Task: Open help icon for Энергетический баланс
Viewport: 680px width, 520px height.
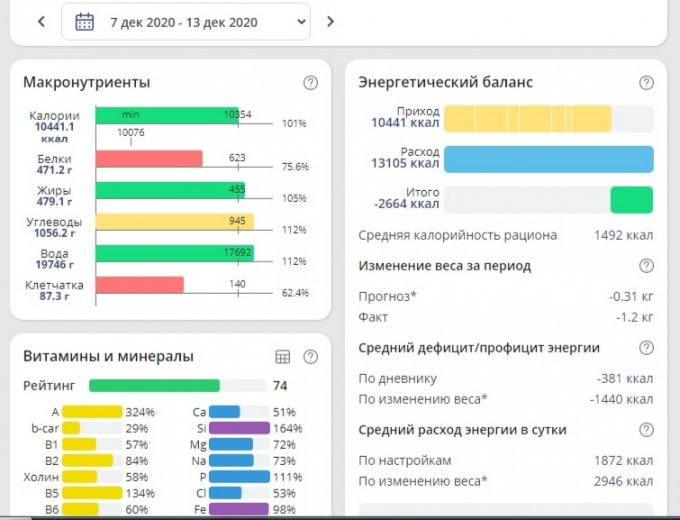Action: tap(646, 83)
